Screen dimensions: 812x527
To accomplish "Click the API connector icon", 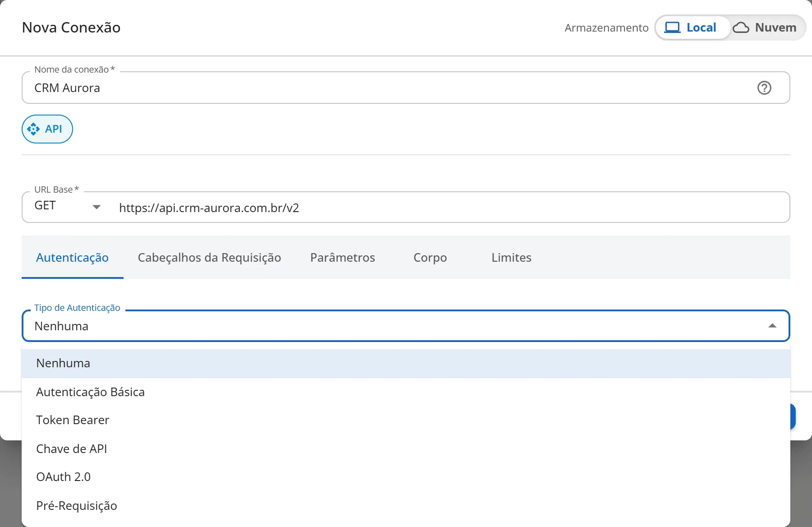I will tap(33, 129).
